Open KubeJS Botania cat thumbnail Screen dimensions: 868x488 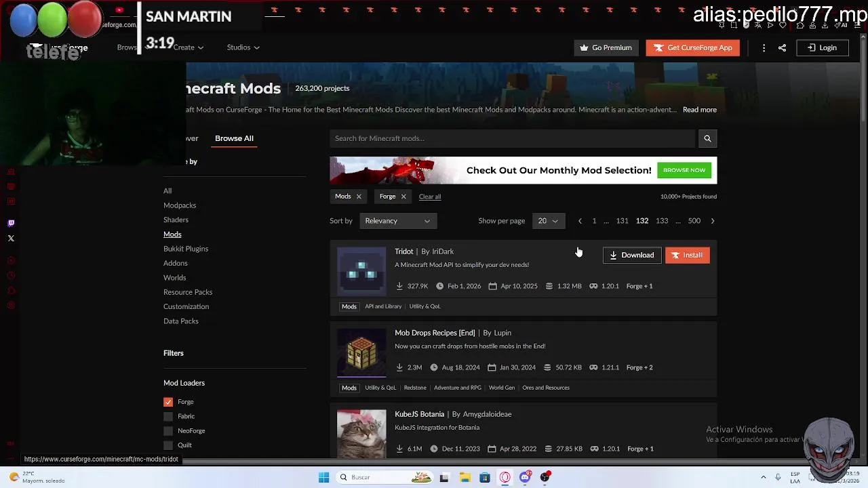click(x=361, y=434)
